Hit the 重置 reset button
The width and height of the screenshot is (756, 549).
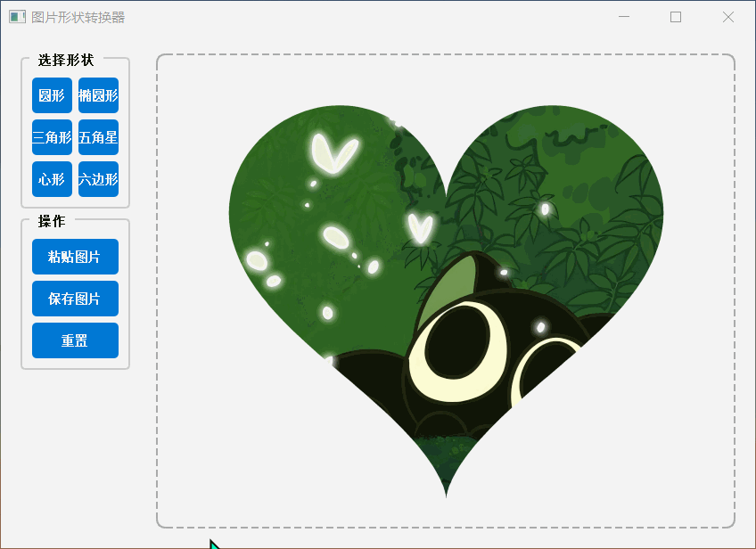pos(75,340)
